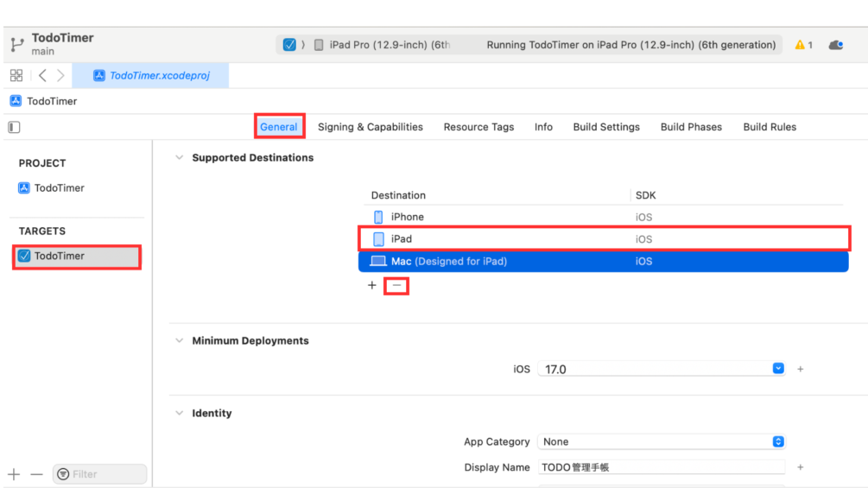Open the App Category dropdown
Screen dimensions: 868x488
(662, 441)
